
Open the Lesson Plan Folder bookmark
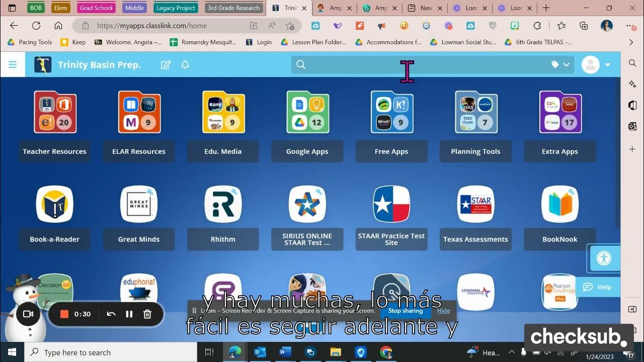(313, 42)
